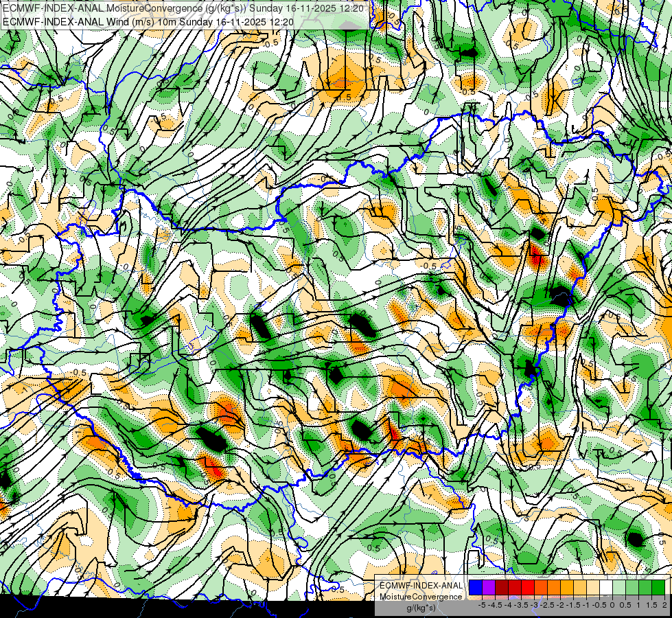Image resolution: width=672 pixels, height=618 pixels.
Task: Click the -4.5 tick label on the legend
Action: [496, 605]
